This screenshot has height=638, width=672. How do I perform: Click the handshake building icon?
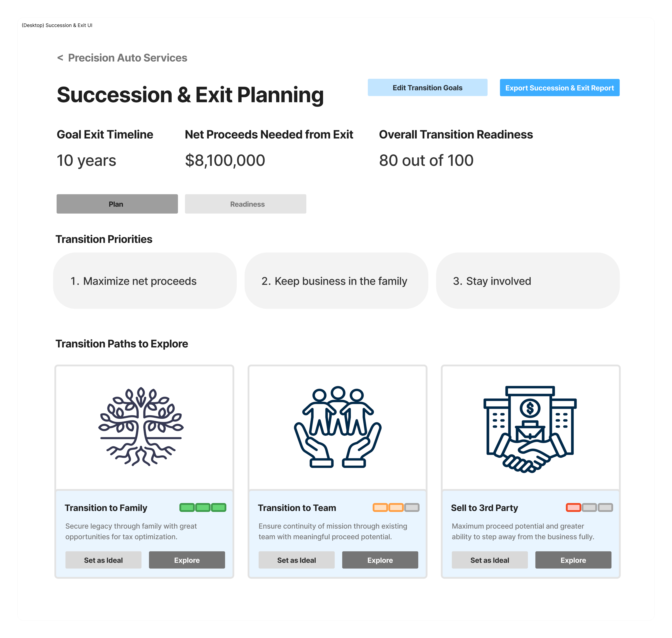(x=530, y=429)
